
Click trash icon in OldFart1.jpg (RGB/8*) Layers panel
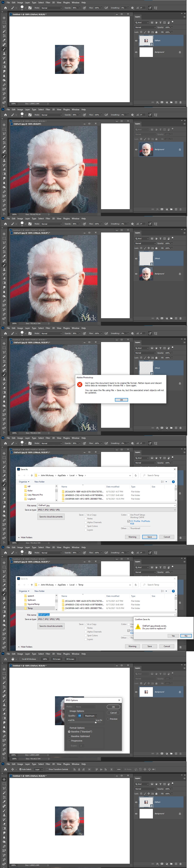click(x=180, y=209)
